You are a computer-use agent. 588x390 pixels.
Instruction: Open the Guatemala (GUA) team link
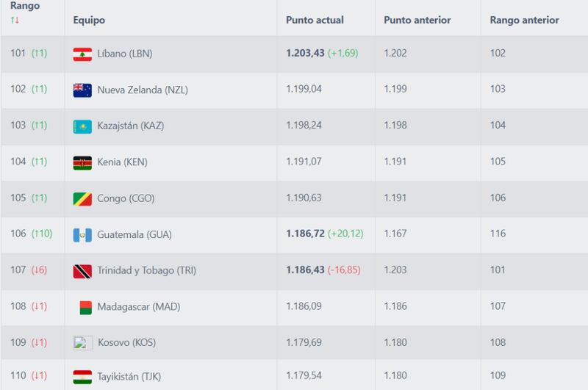[135, 235]
